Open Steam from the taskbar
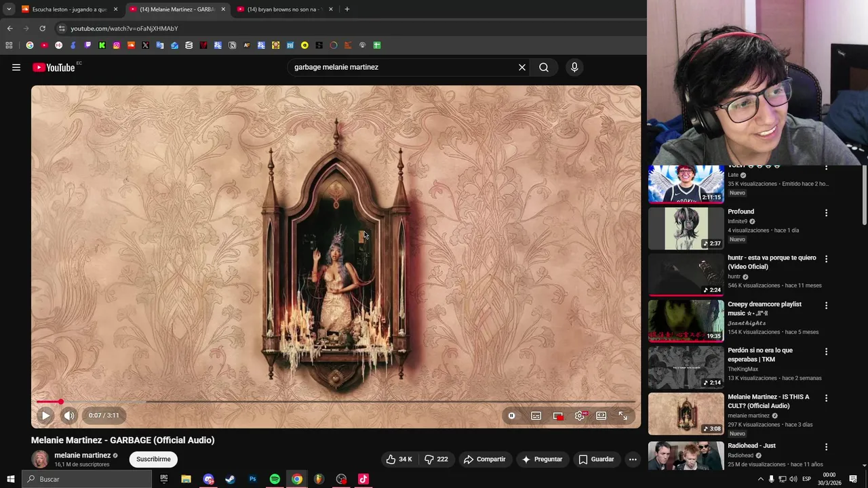The height and width of the screenshot is (488, 868). [x=231, y=479]
